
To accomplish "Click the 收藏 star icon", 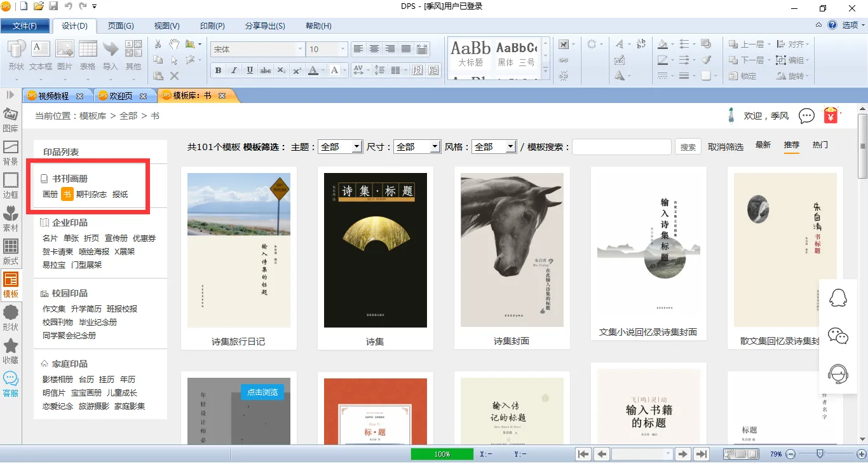I will 10,351.
